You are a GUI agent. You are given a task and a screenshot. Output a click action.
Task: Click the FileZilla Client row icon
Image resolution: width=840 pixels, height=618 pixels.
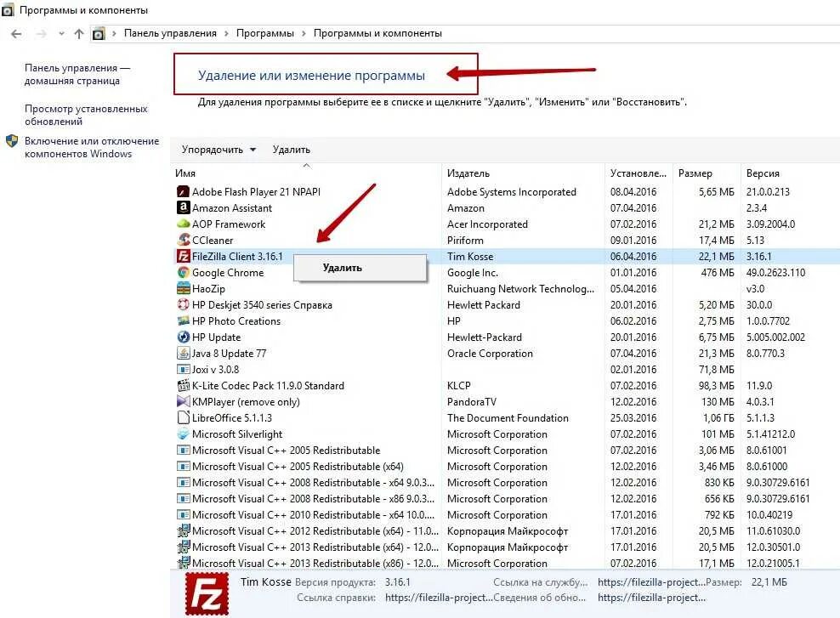pyautogui.click(x=183, y=256)
